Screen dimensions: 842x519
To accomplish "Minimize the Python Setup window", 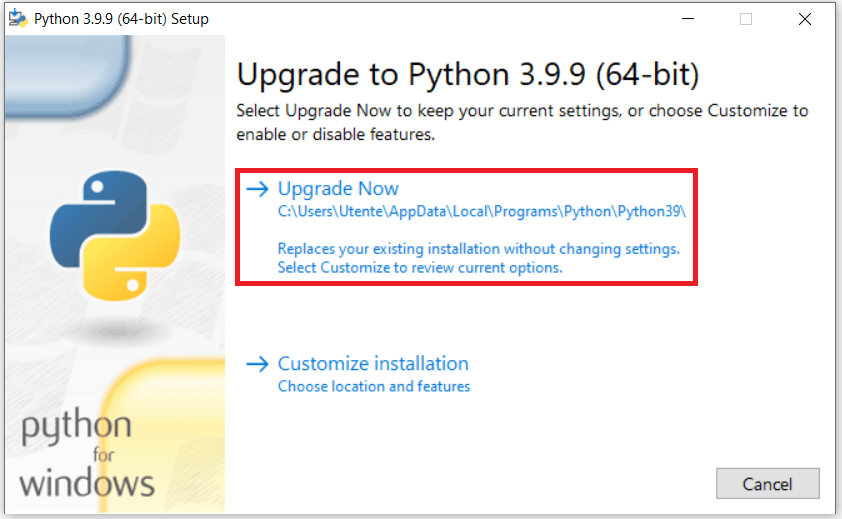I will point(686,19).
